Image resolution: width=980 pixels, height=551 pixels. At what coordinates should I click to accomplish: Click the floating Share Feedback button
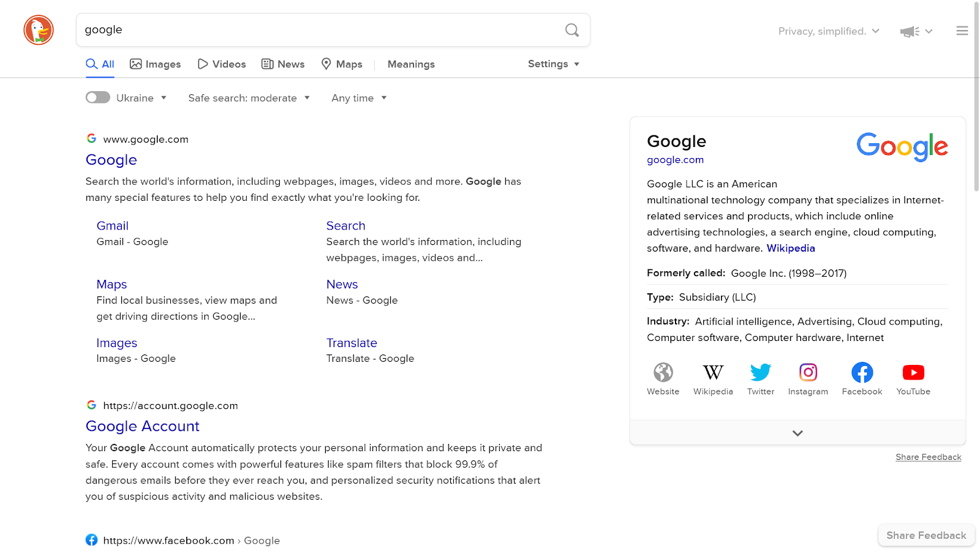click(x=926, y=535)
